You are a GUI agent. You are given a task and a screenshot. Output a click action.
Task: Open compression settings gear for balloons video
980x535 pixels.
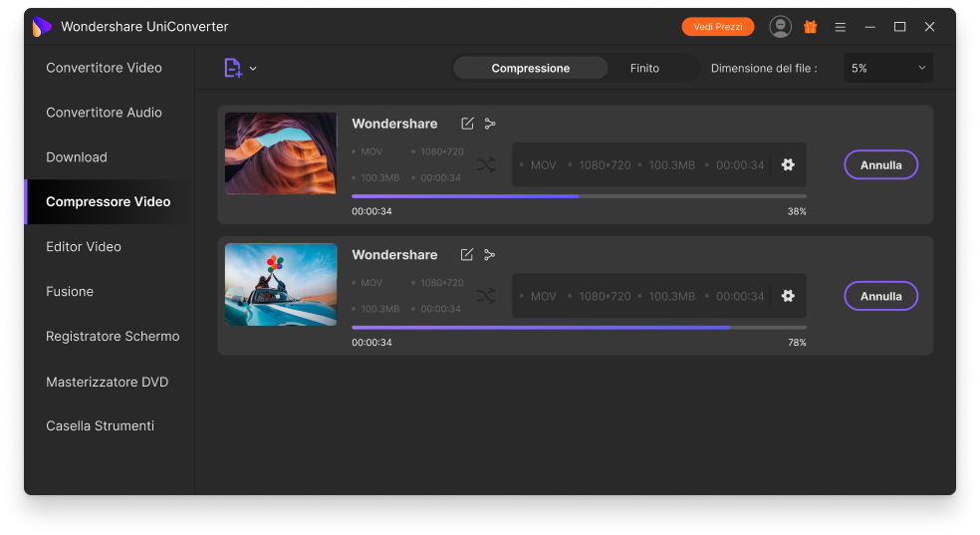[788, 296]
